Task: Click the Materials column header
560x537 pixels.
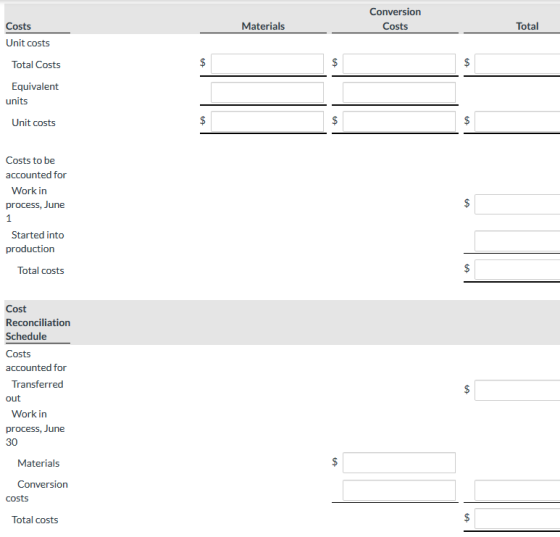Action: pyautogui.click(x=263, y=26)
